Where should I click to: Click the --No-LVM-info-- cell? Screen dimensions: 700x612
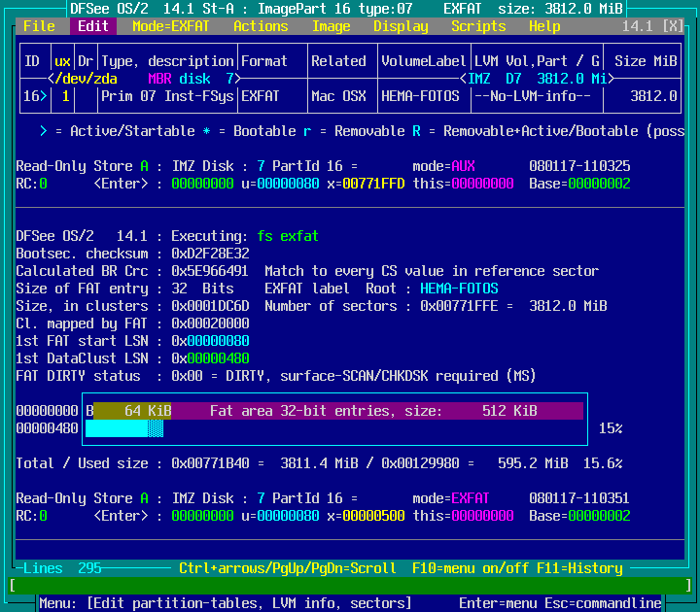point(532,96)
